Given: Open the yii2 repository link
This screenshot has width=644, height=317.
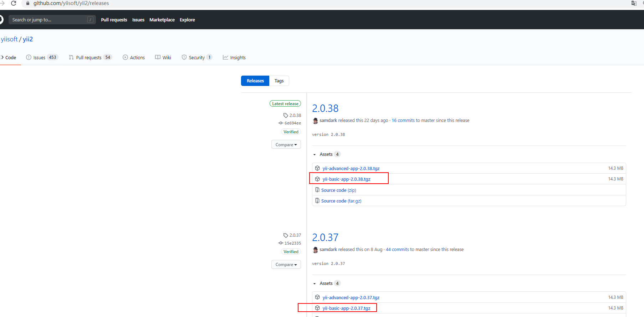Looking at the screenshot, I should (x=28, y=39).
